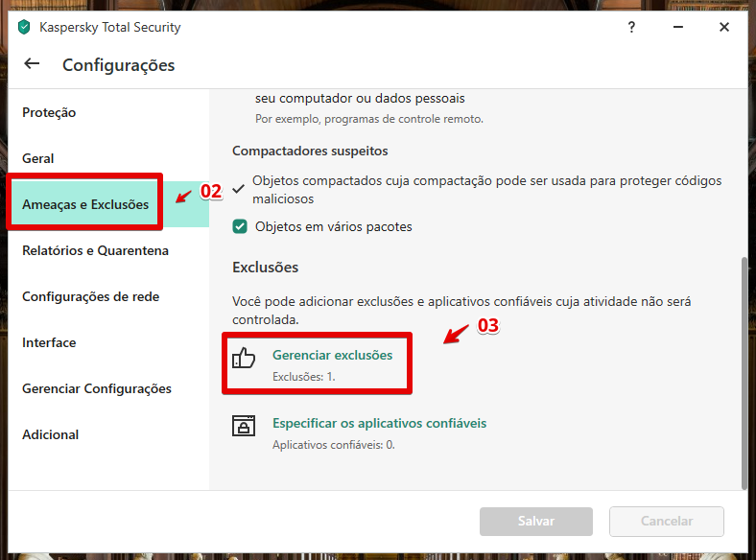Click the thumbs-up icon beside Gerenciar exclusões
Screen dimensions: 756x560
tap(244, 358)
